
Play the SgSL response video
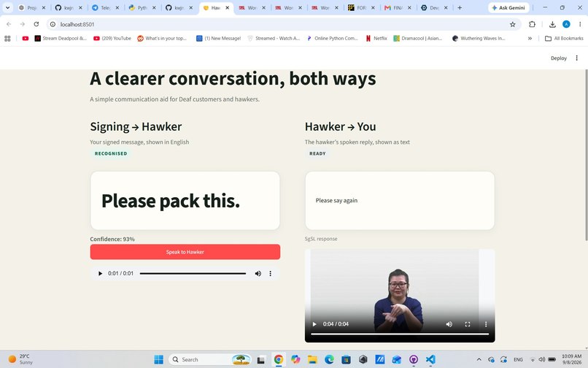coord(314,324)
